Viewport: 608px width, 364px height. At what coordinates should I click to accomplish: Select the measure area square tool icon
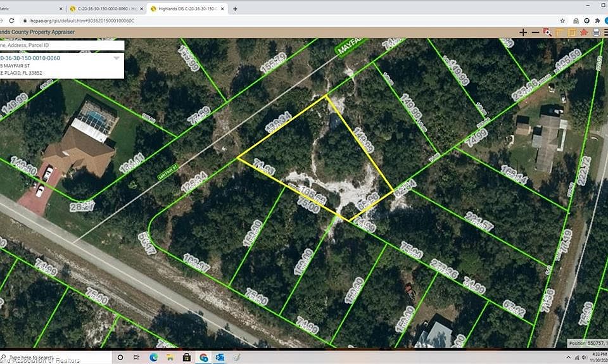coord(571,32)
